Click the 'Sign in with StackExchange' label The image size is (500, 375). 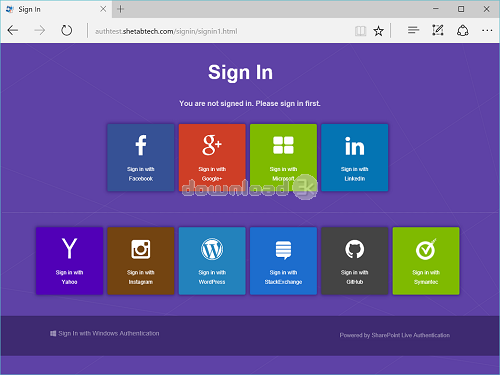click(283, 277)
